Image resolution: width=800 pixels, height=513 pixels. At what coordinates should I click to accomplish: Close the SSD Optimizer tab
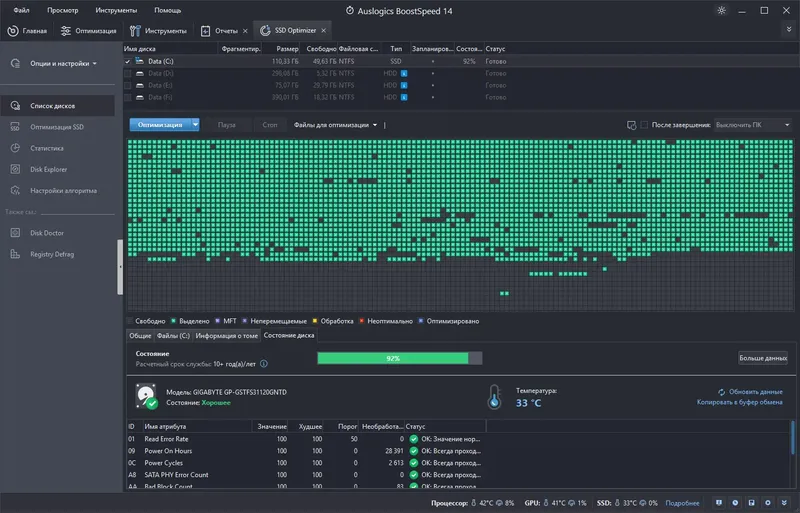(x=323, y=31)
